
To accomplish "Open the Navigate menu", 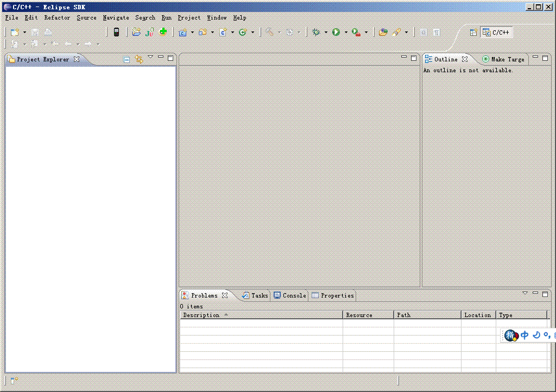I will pyautogui.click(x=116, y=17).
